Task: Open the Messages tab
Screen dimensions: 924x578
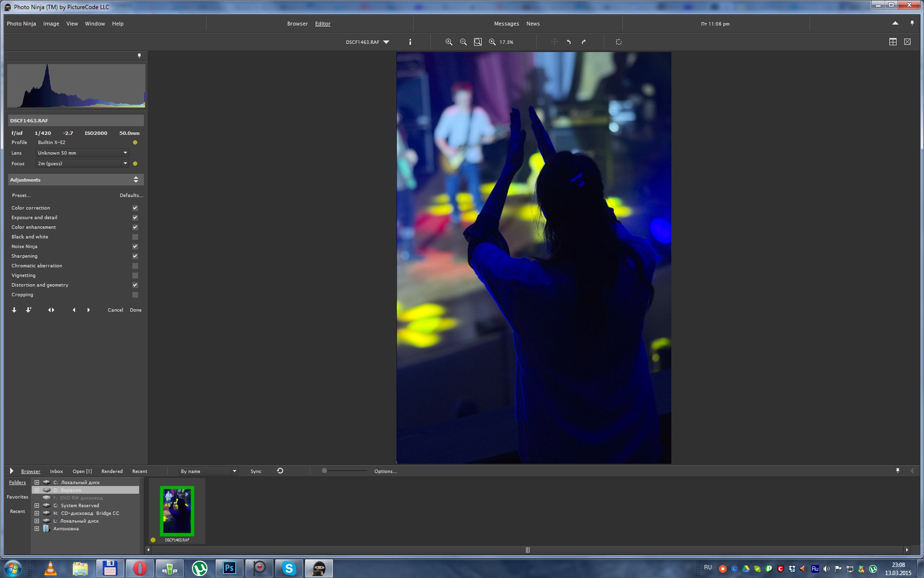Action: coord(506,24)
